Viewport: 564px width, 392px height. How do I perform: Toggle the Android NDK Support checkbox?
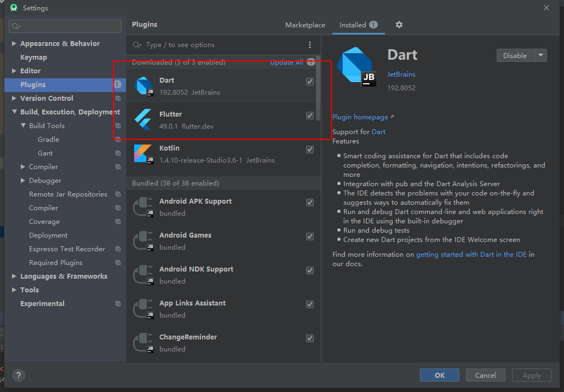coord(310,270)
